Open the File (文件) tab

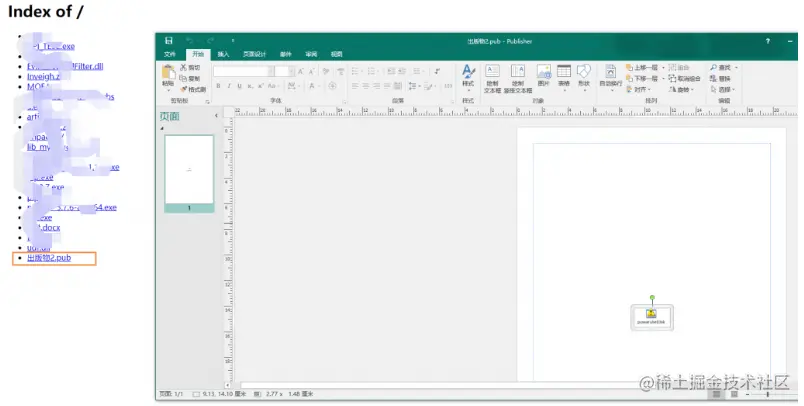point(170,54)
